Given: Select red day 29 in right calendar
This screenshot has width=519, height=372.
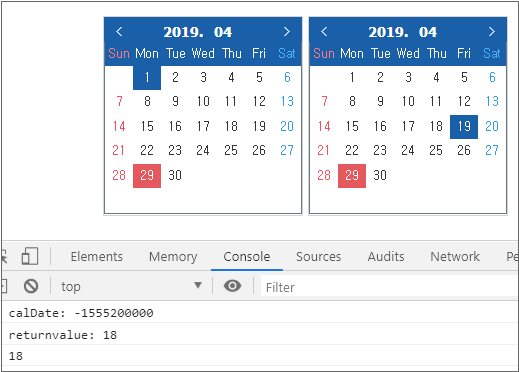Looking at the screenshot, I should tap(352, 176).
